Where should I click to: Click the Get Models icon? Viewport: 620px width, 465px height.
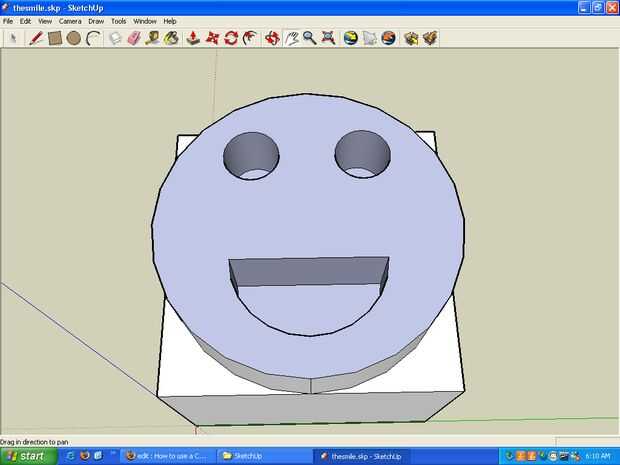pos(411,38)
